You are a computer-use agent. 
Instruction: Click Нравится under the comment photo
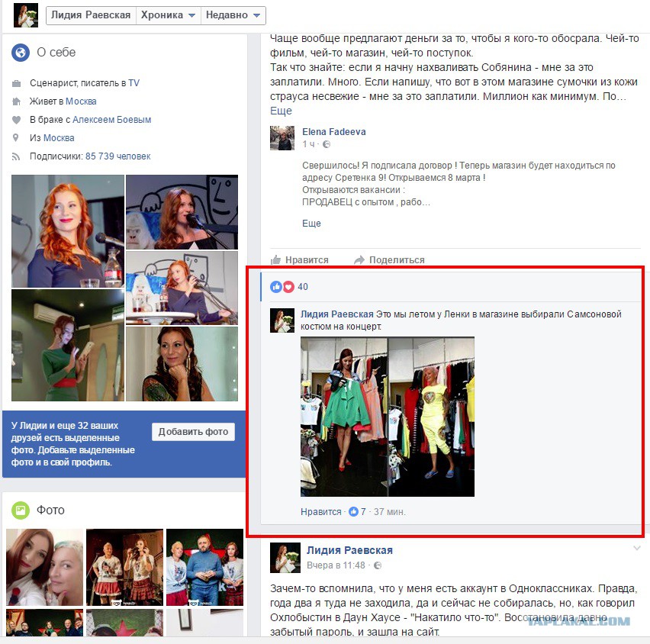321,512
